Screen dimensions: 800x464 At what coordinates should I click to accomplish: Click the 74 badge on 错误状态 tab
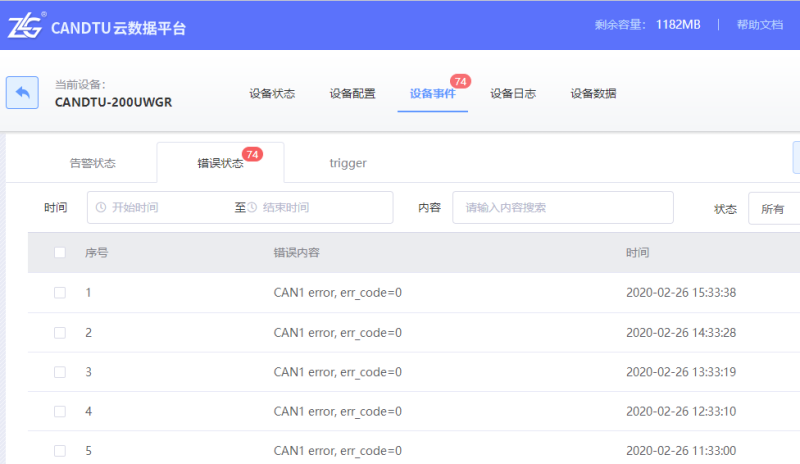[252, 154]
